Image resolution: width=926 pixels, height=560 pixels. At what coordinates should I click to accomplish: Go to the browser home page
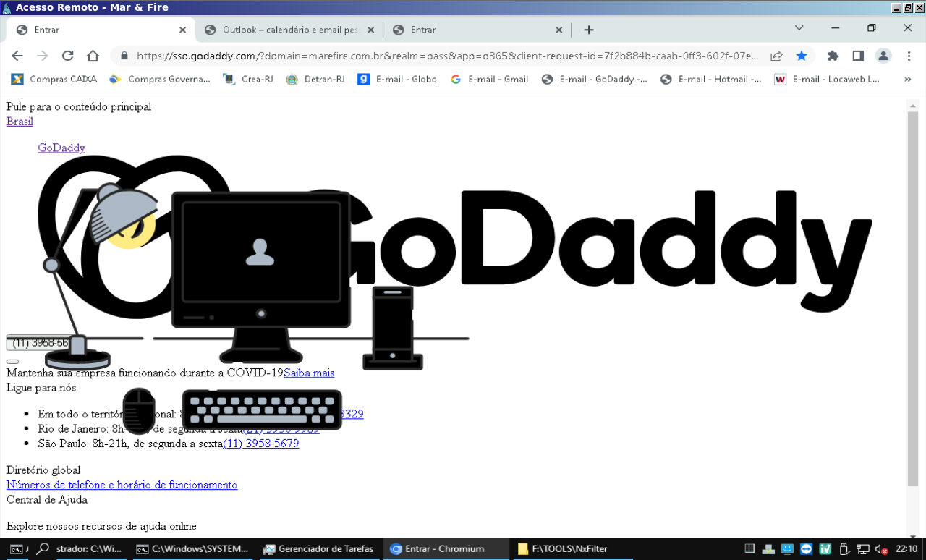point(93,56)
